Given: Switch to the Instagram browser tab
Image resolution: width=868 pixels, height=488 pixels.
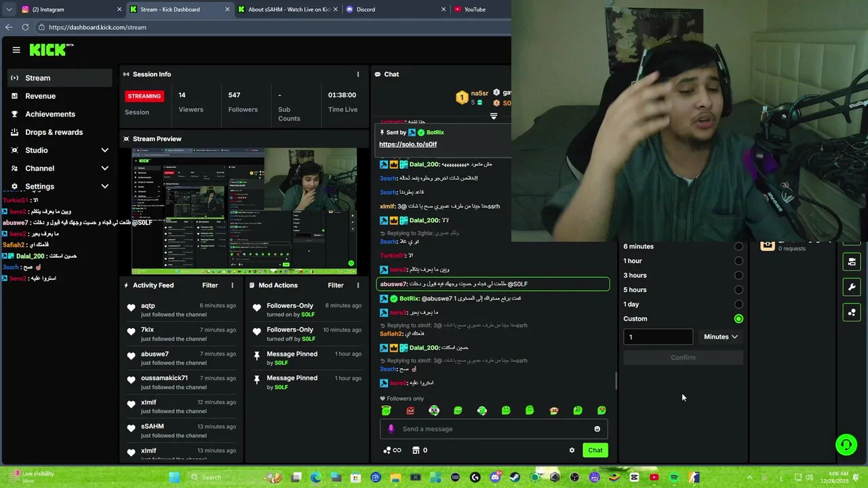Looking at the screenshot, I should click(71, 9).
